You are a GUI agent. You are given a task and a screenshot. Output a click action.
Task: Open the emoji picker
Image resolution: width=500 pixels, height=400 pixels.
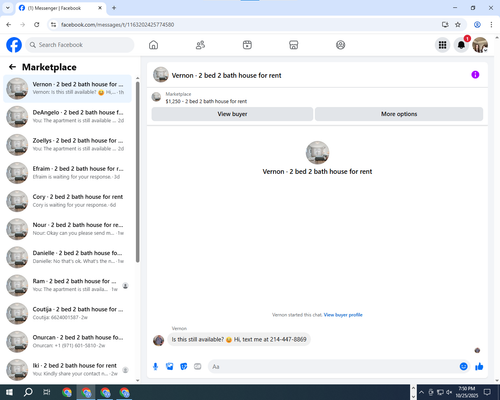tap(463, 367)
